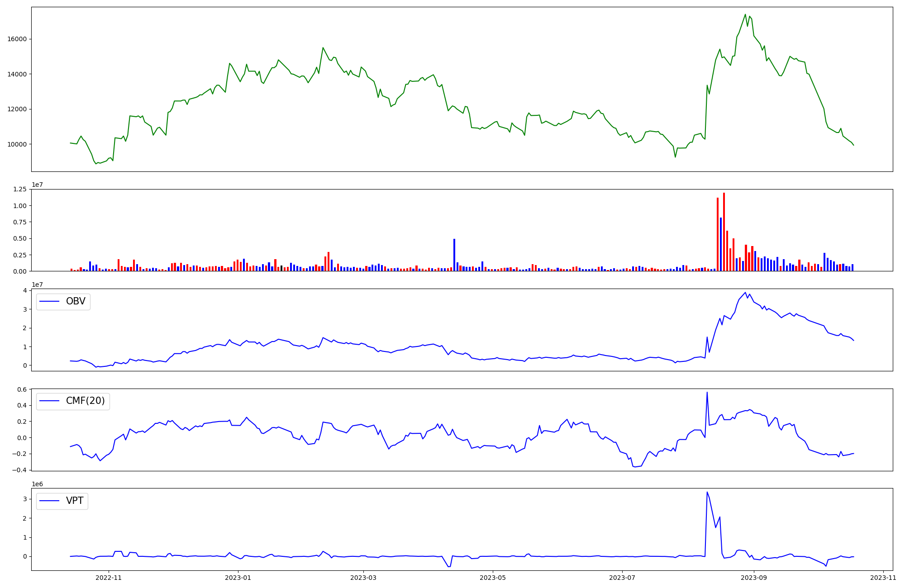This screenshot has height=588, width=905.
Task: Click the OBV legend label
Action: 76,301
